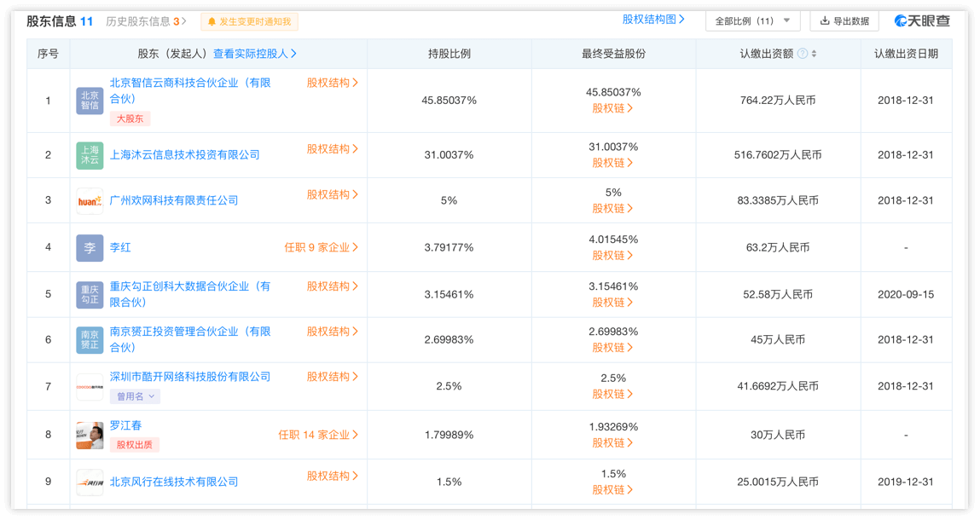Click the 南京赟正 shareholder logo icon
This screenshot has height=520, width=980.
(x=90, y=341)
